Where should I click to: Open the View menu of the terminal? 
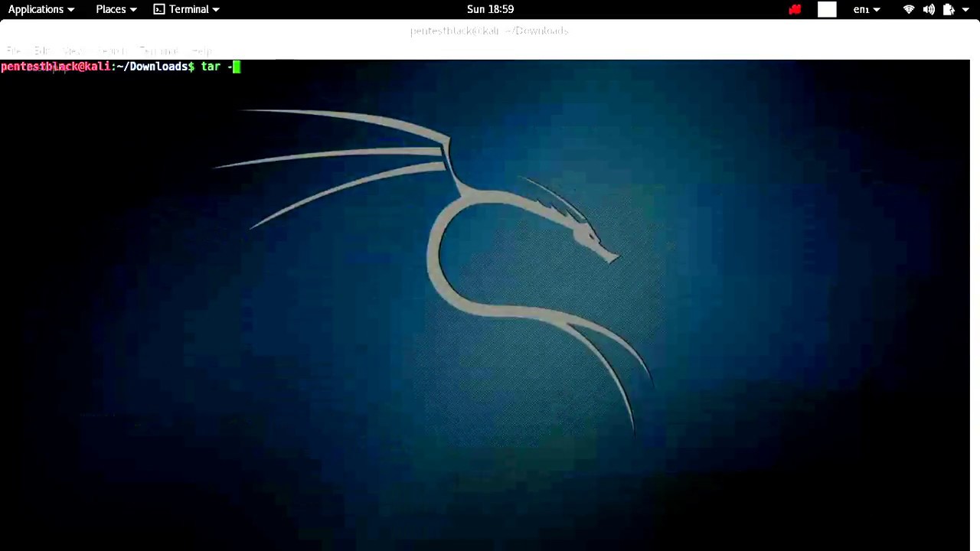tap(73, 51)
